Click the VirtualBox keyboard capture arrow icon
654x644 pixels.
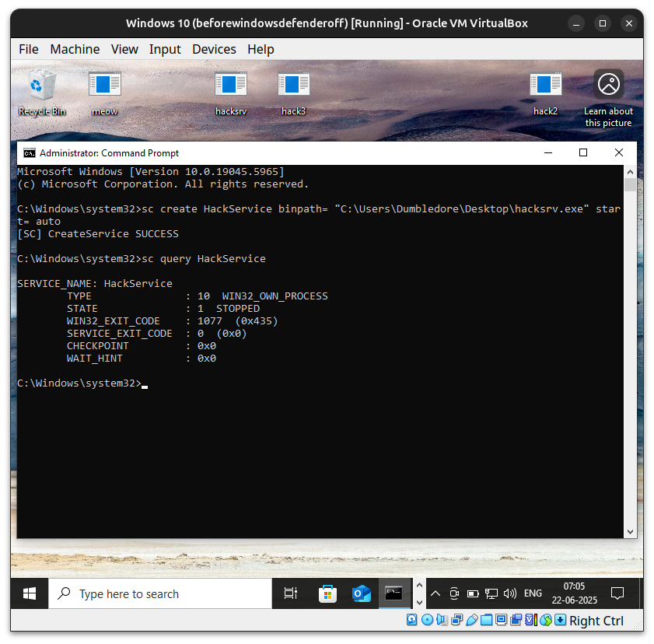pyautogui.click(x=561, y=620)
